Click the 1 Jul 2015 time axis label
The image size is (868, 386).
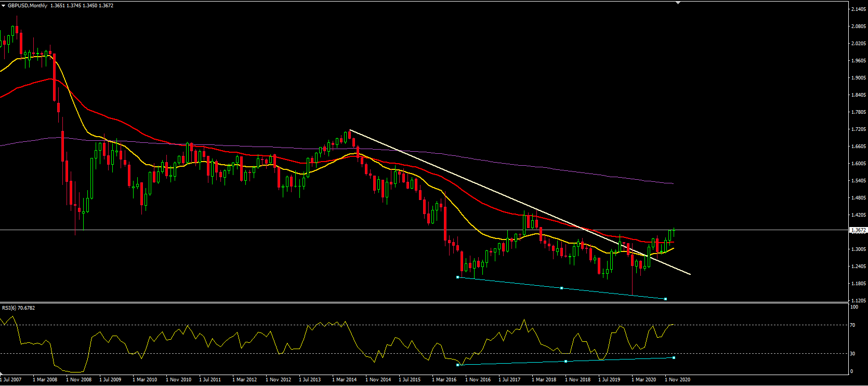pos(410,380)
